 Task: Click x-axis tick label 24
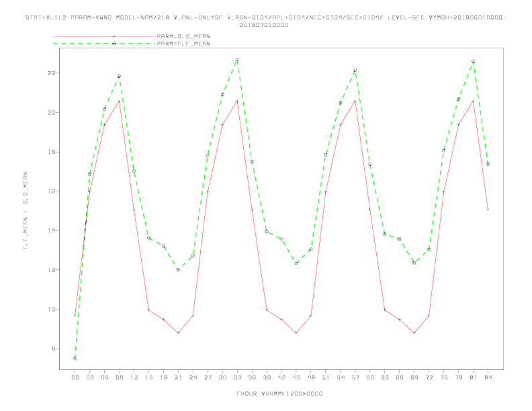click(193, 377)
